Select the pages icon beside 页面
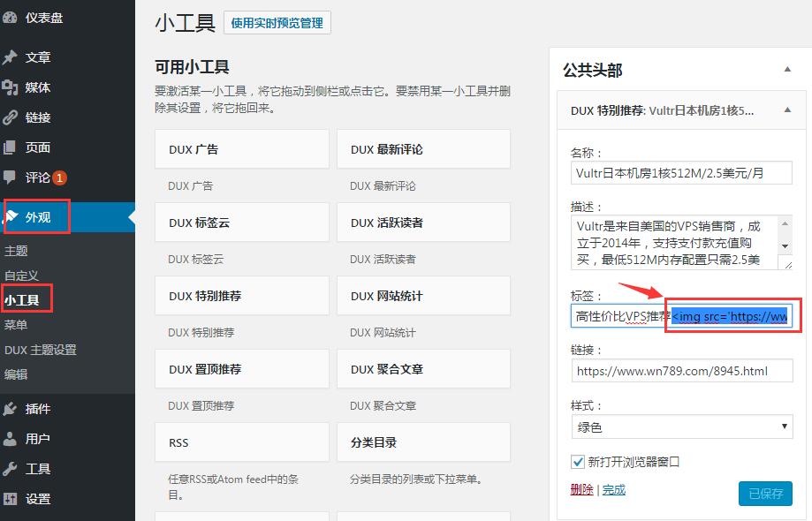The width and height of the screenshot is (812, 521). (x=10, y=147)
